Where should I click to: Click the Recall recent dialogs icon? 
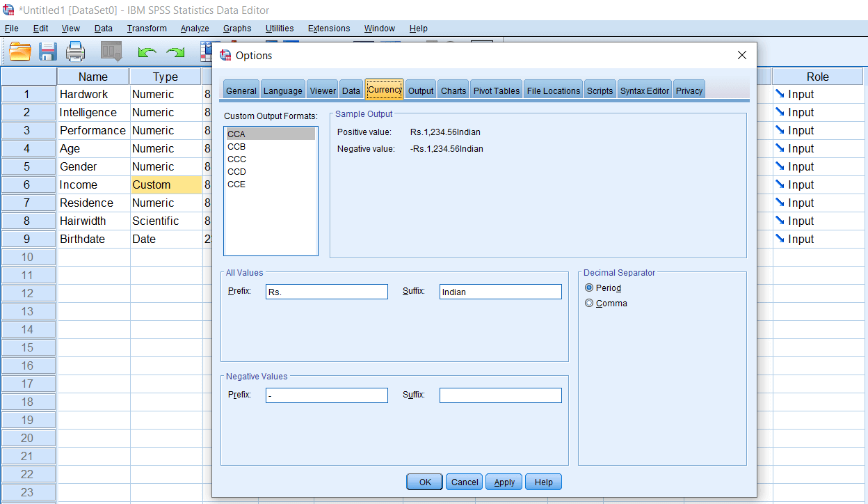tap(111, 52)
